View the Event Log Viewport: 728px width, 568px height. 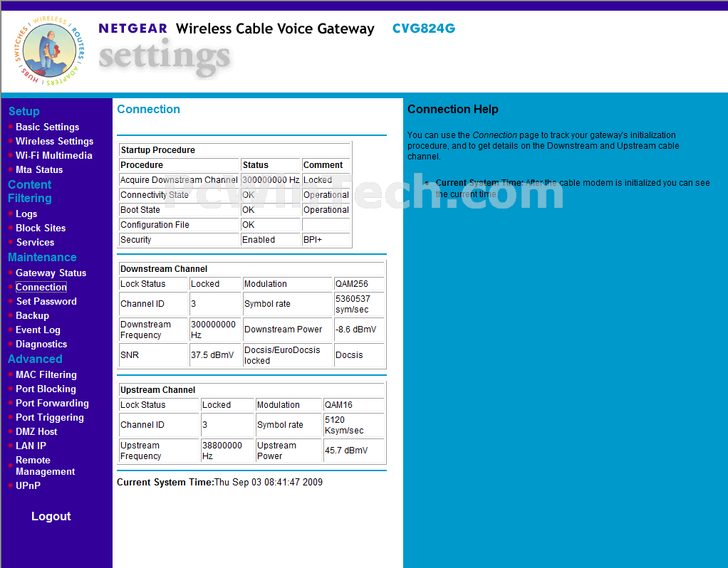point(38,330)
